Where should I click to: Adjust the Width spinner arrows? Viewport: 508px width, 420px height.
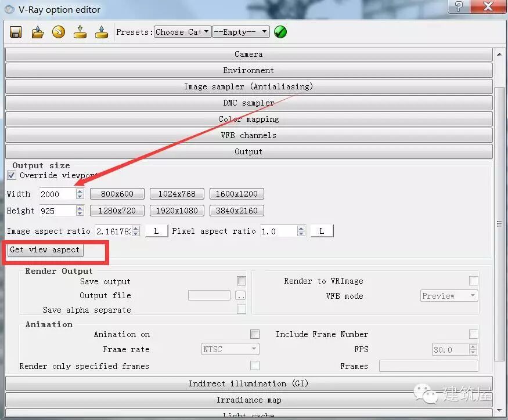[80, 194]
